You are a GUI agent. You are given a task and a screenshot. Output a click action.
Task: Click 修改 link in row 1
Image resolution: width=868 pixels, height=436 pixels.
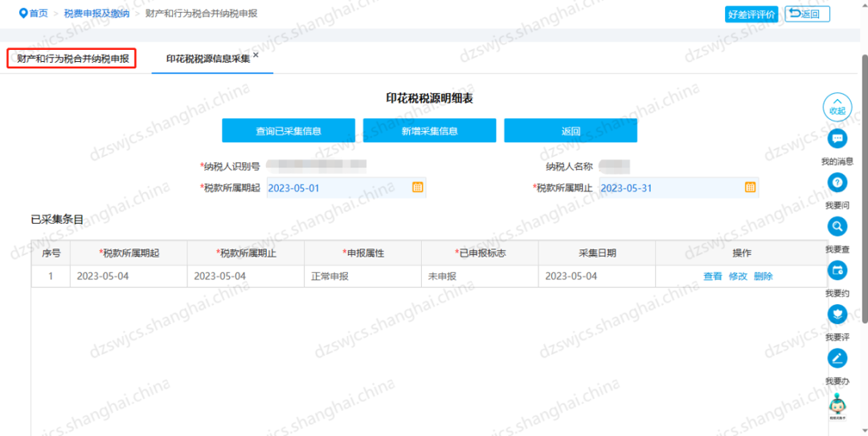pos(738,277)
